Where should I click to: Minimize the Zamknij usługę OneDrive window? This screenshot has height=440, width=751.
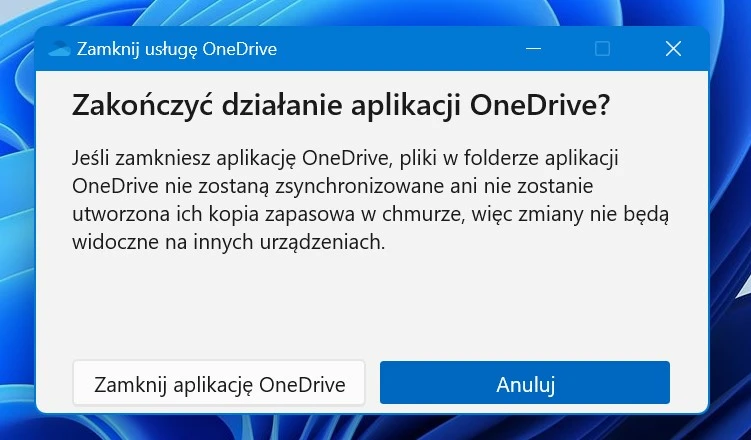point(532,49)
